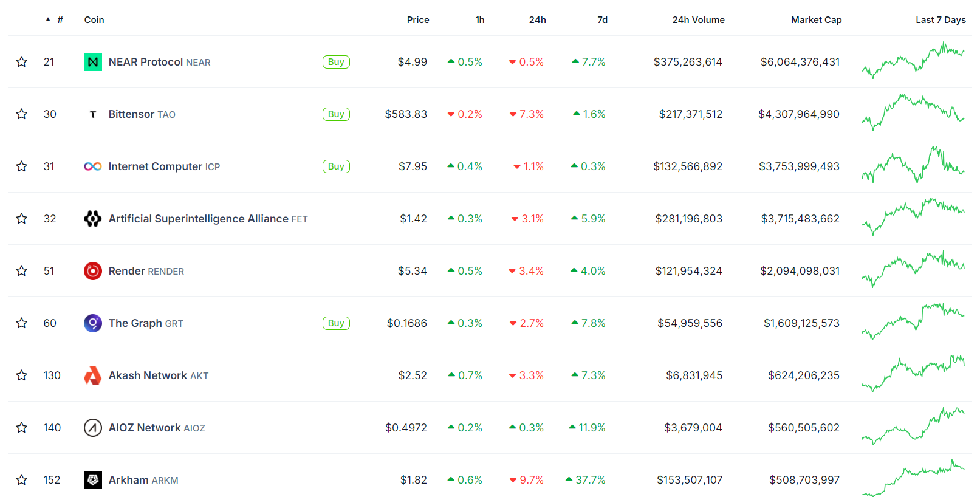Screen dimensions: 980x497
Task: Star Akash Network row
Action: coord(22,375)
